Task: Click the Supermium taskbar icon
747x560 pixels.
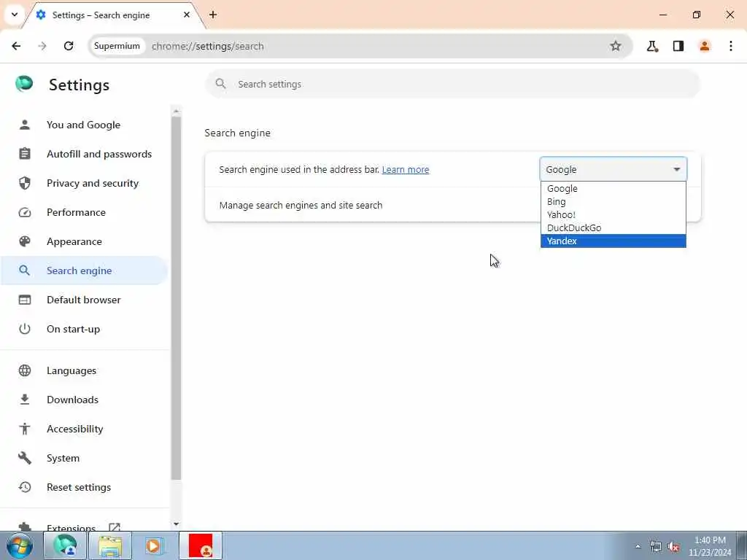Action: click(65, 545)
